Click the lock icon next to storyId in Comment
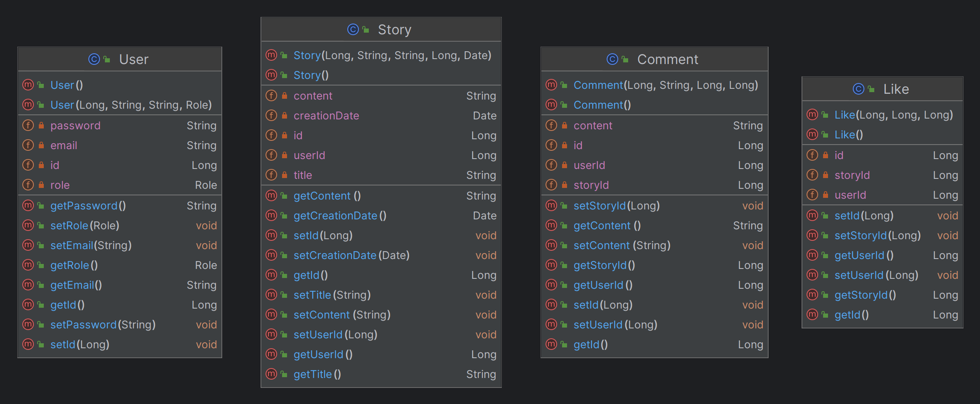 tap(565, 185)
